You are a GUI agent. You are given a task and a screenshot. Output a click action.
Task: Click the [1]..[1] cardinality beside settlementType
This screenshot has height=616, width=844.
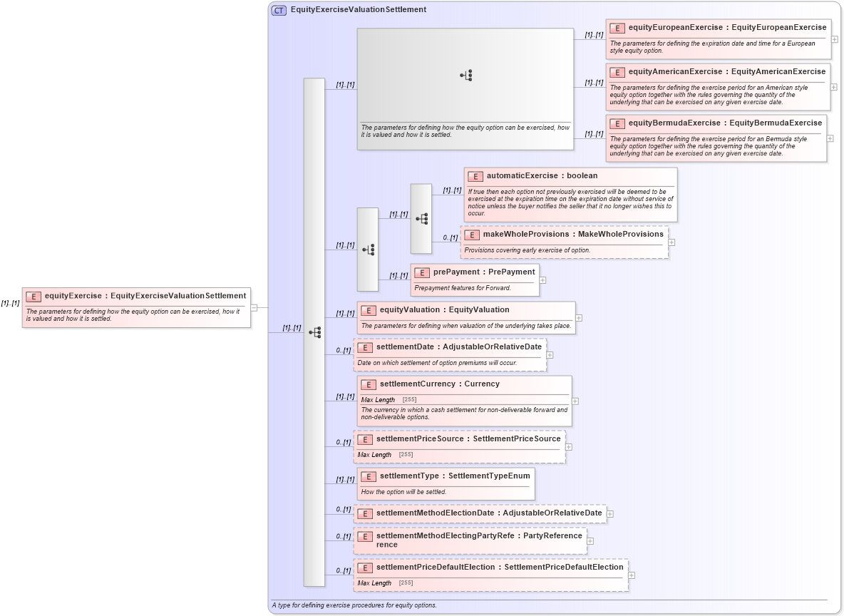click(x=346, y=480)
